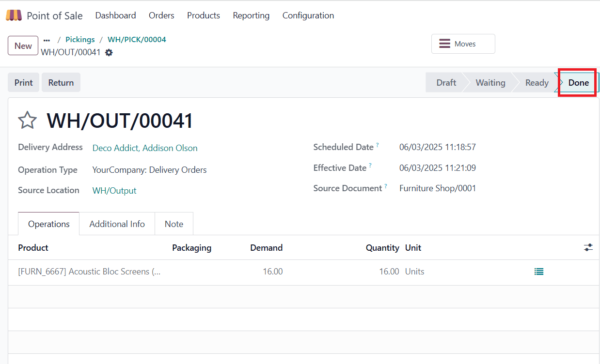Sort by Demand column header
This screenshot has width=600, height=364.
click(x=266, y=248)
